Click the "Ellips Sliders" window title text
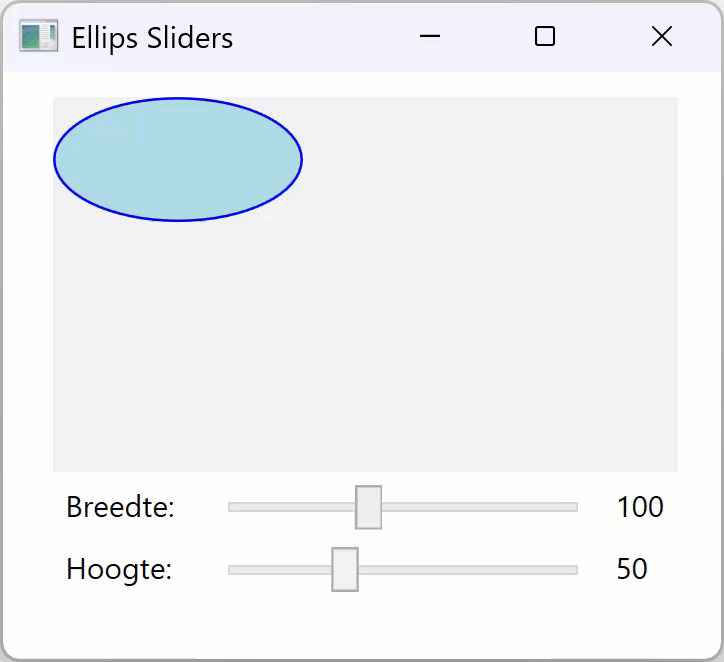The image size is (724, 662). 152,38
